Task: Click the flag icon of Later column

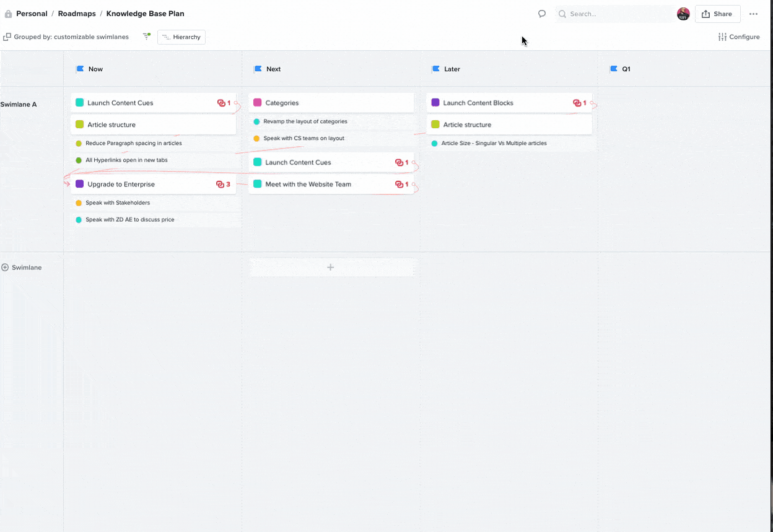Action: click(x=435, y=69)
